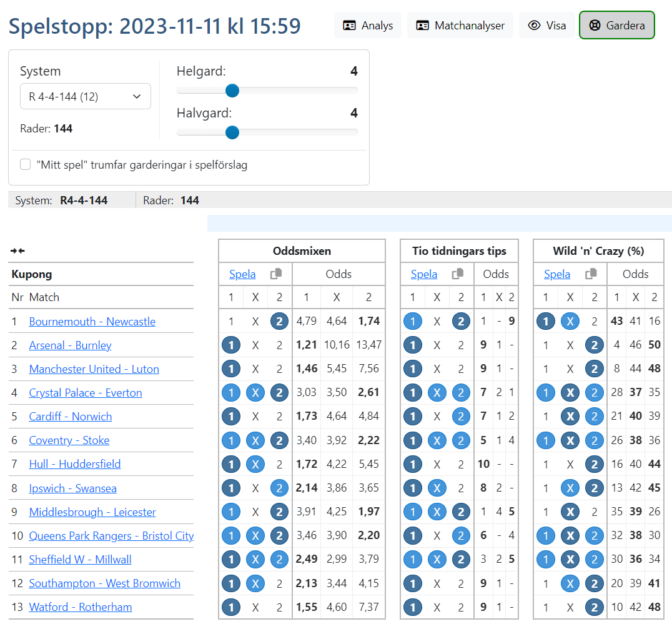Open the Ipswich - Swansea match
Viewport: 672px width, 624px height.
[73, 488]
